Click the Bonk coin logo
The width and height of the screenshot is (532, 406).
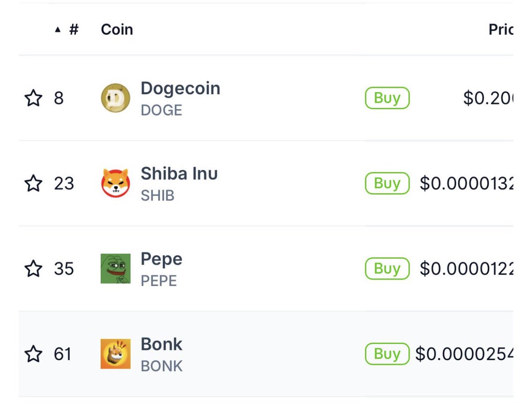pyautogui.click(x=115, y=354)
